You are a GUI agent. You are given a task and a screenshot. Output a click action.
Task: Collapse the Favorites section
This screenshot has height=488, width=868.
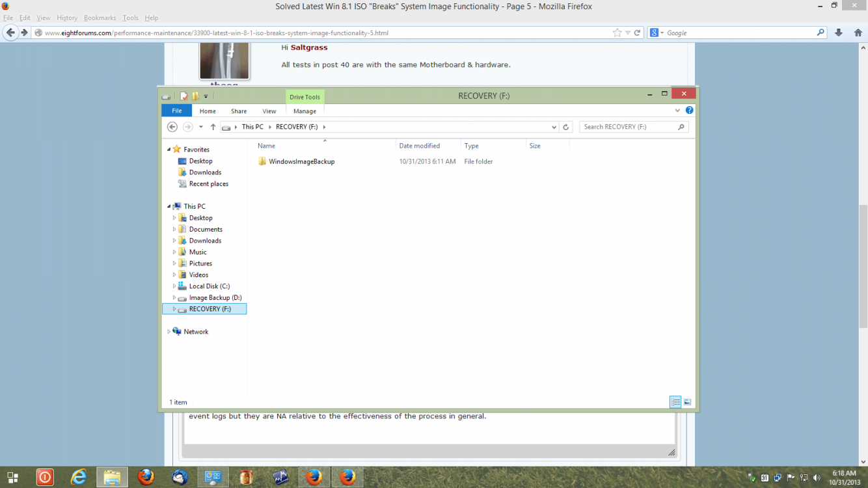169,150
